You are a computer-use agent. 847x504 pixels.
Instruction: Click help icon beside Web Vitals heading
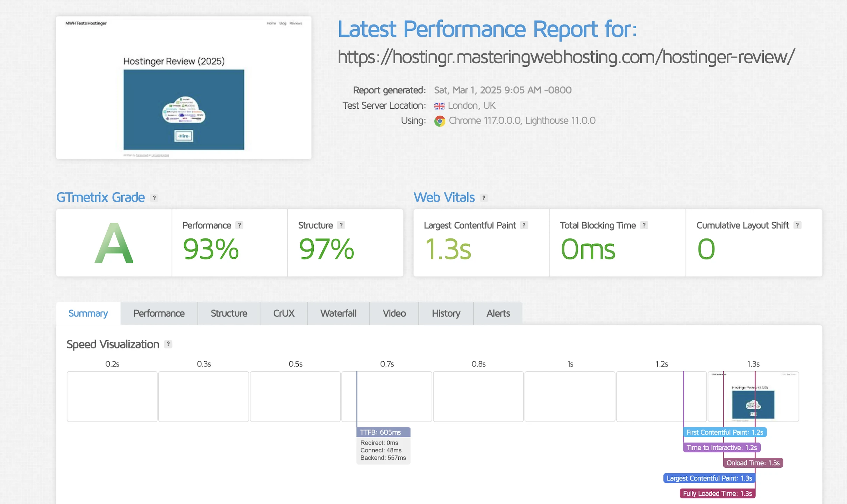coord(484,198)
